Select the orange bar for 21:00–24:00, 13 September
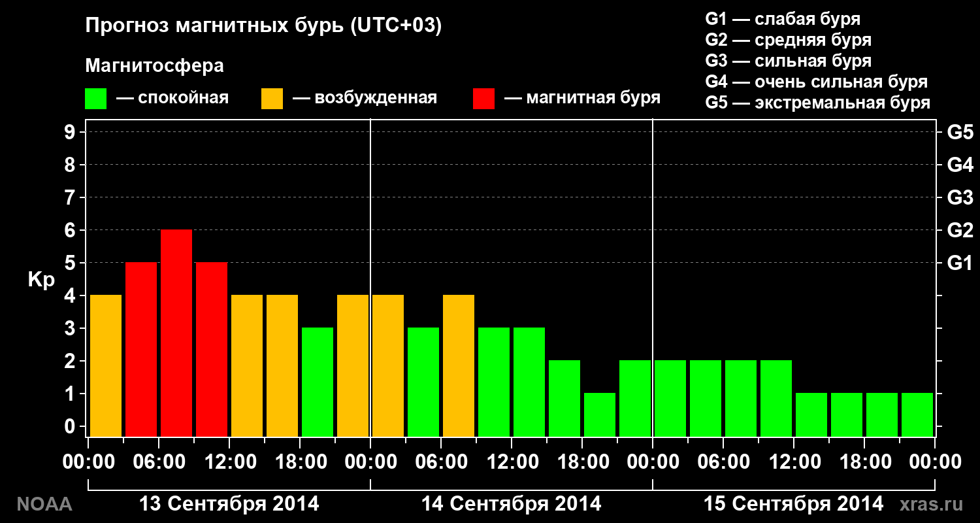This screenshot has width=980, height=523. (x=353, y=365)
